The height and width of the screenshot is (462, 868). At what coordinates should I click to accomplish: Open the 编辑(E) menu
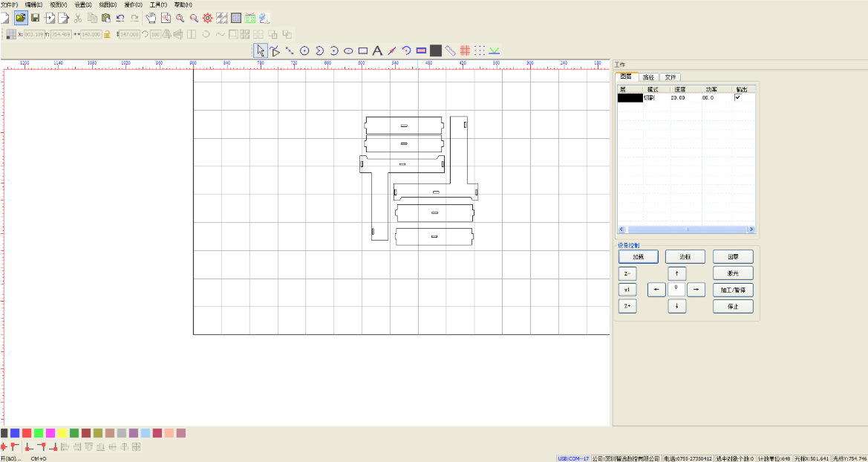[33, 4]
